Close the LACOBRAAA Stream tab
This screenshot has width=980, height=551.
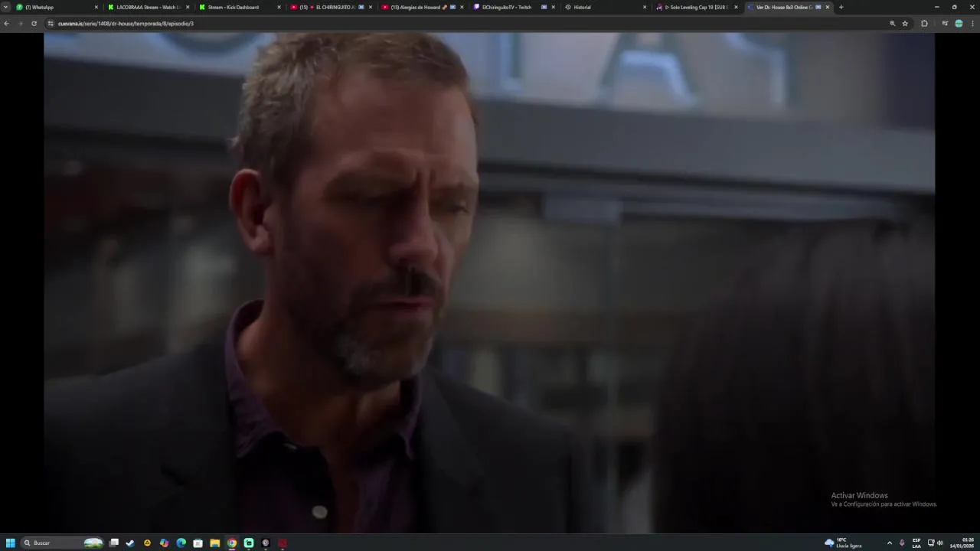188,7
